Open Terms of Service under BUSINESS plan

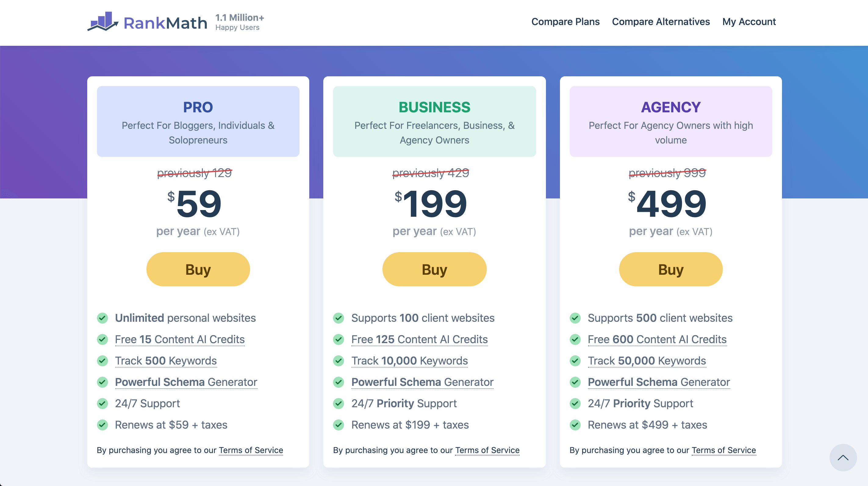pyautogui.click(x=487, y=450)
